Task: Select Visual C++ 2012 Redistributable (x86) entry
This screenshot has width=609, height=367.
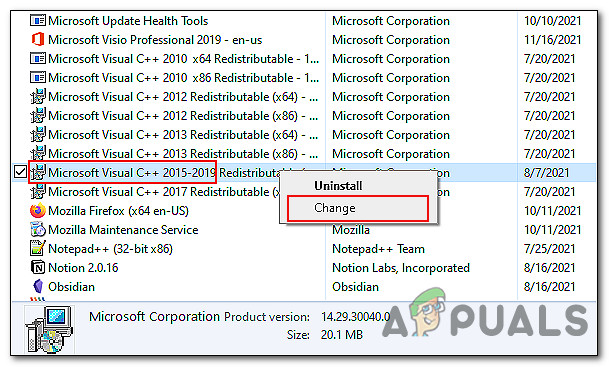Action: point(183,116)
